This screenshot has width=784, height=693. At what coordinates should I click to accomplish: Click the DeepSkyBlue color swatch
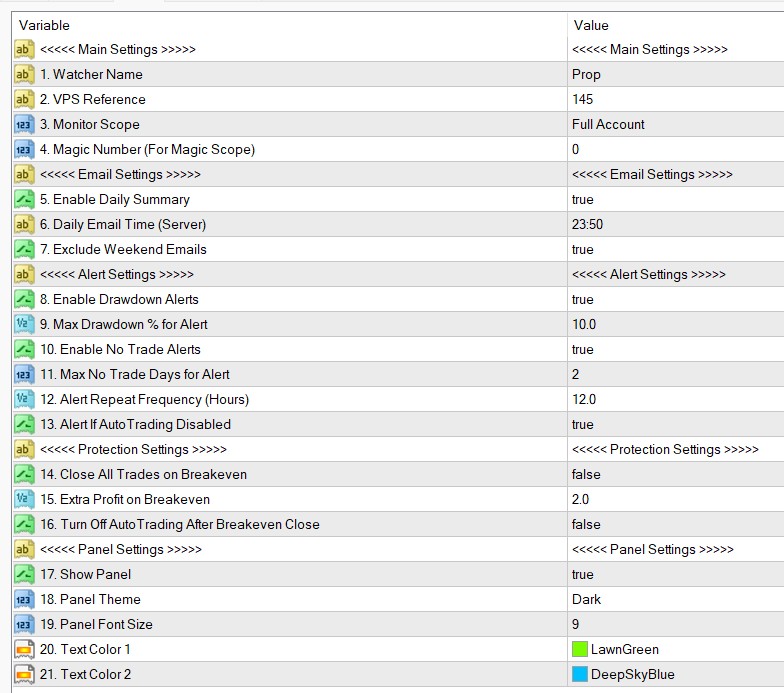[580, 674]
